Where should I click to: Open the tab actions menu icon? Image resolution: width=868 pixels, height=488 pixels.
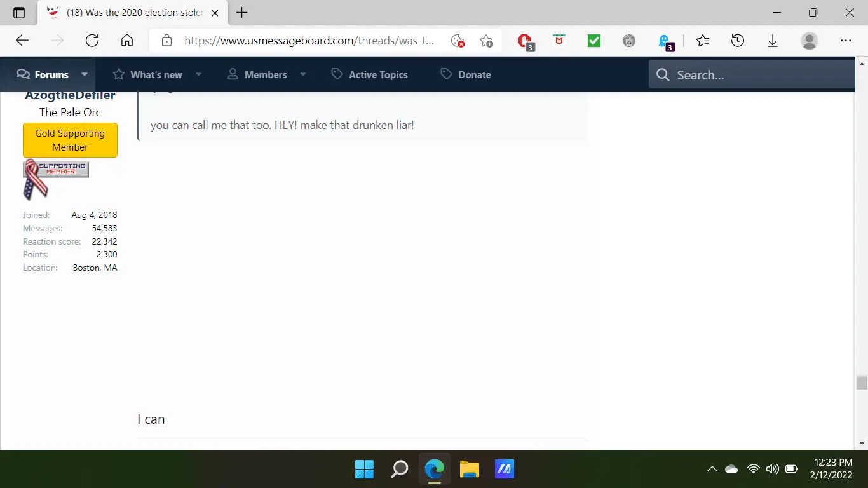click(19, 13)
